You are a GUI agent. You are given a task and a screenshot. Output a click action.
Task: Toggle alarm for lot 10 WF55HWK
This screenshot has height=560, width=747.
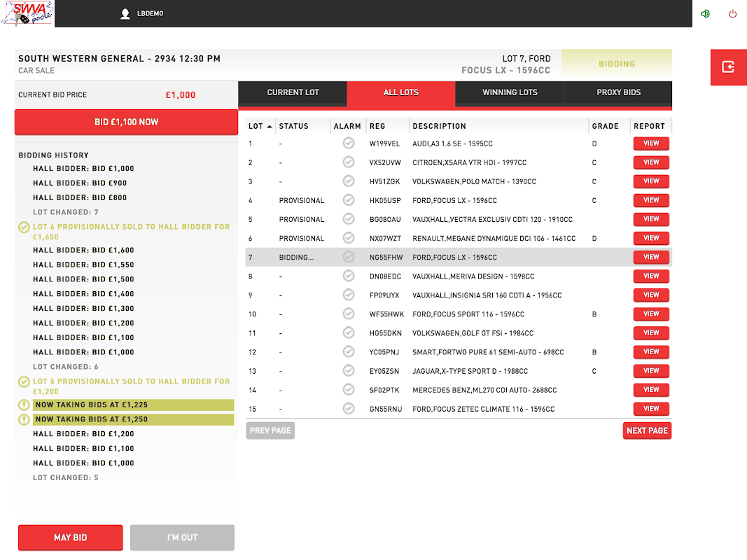point(349,314)
